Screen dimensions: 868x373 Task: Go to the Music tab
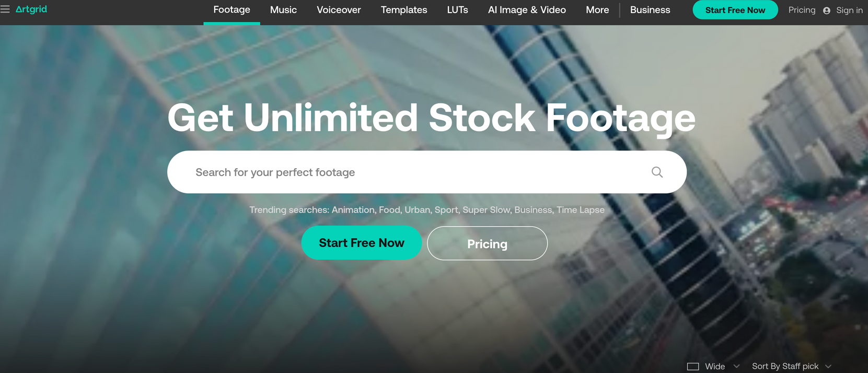[283, 10]
